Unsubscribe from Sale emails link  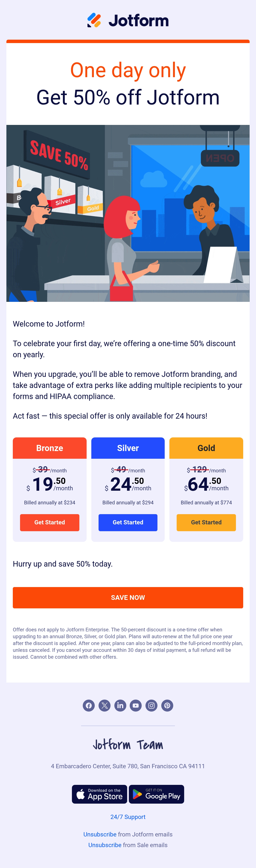point(105,845)
